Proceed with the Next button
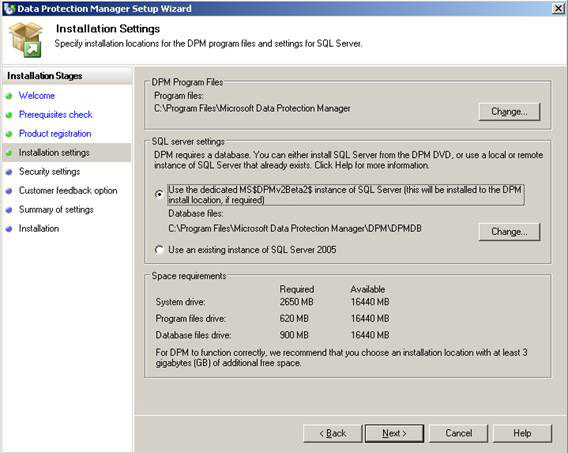This screenshot has width=568, height=453. tap(394, 433)
